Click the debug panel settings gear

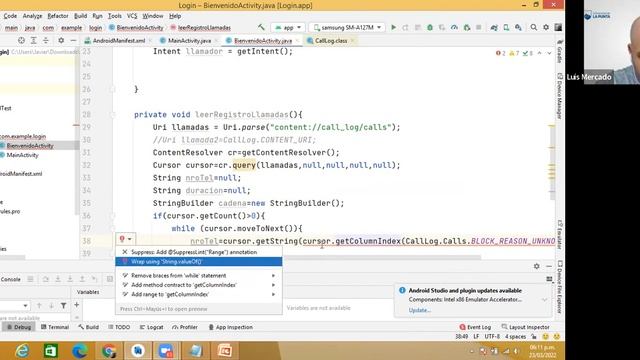tap(536, 266)
